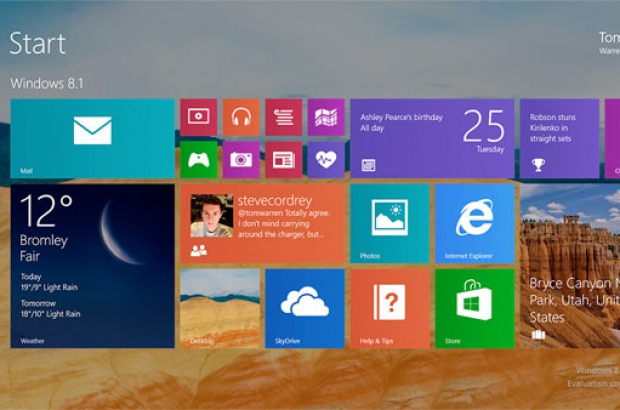Open the Health & Fitness heart tile
The image size is (620, 410).
point(326,160)
